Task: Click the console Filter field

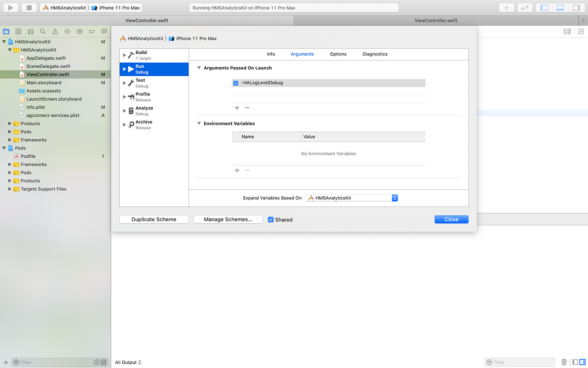Action: pyautogui.click(x=520, y=362)
